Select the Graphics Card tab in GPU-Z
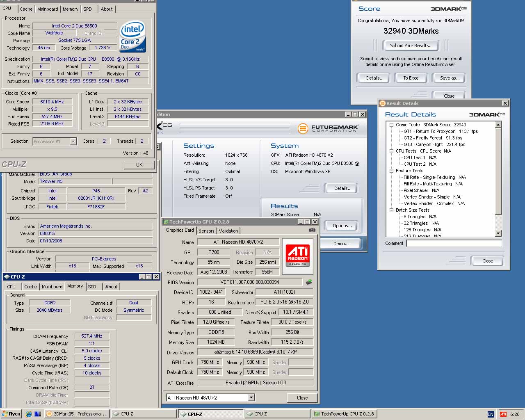 pyautogui.click(x=180, y=230)
